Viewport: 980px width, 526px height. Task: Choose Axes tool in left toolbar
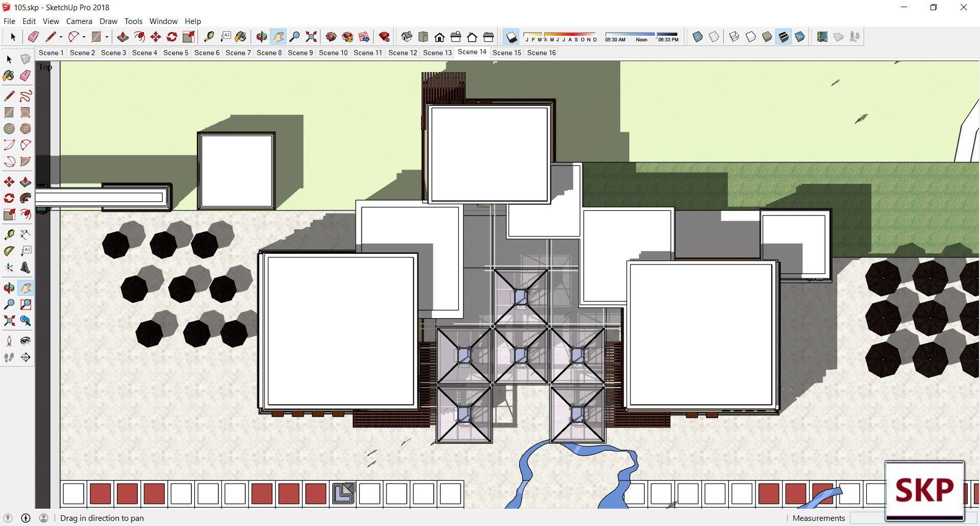9,268
